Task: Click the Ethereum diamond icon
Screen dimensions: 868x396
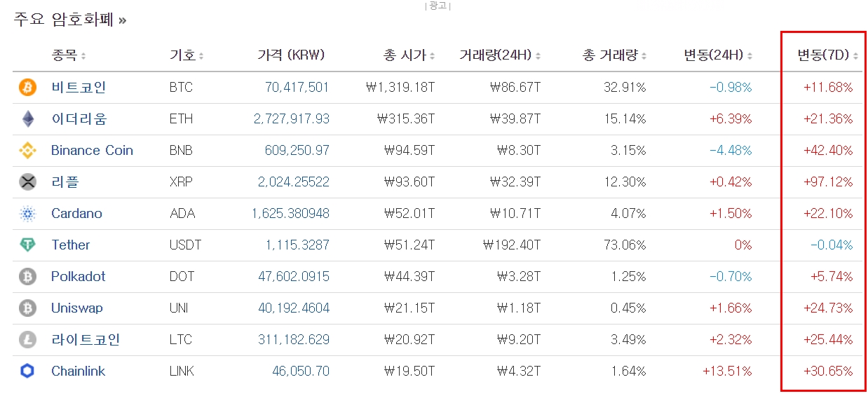Action: click(x=27, y=119)
